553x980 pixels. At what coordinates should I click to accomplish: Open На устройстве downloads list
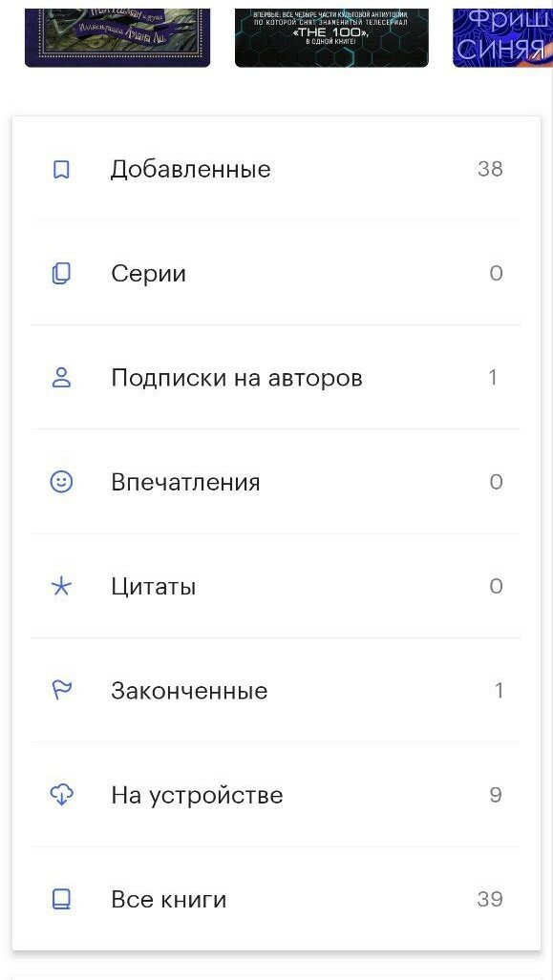276,795
